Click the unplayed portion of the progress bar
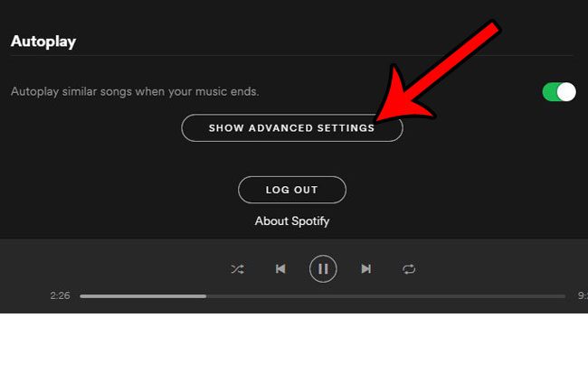 pos(386,296)
